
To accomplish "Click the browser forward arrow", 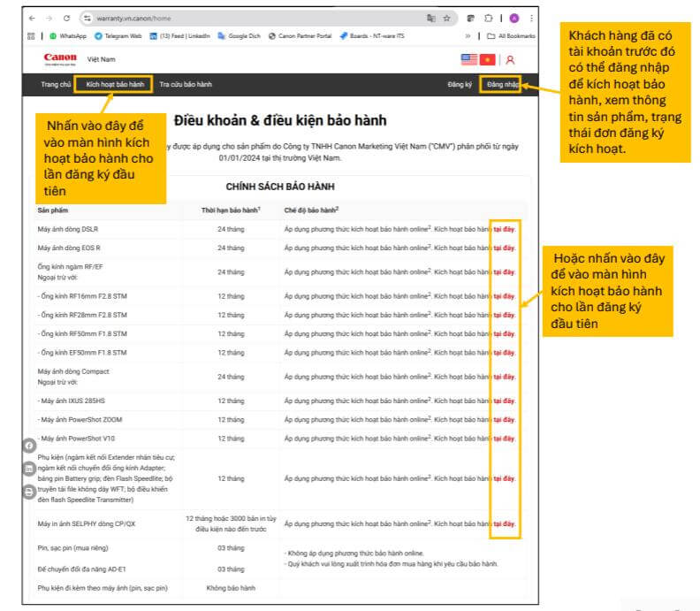I will click(x=49, y=19).
